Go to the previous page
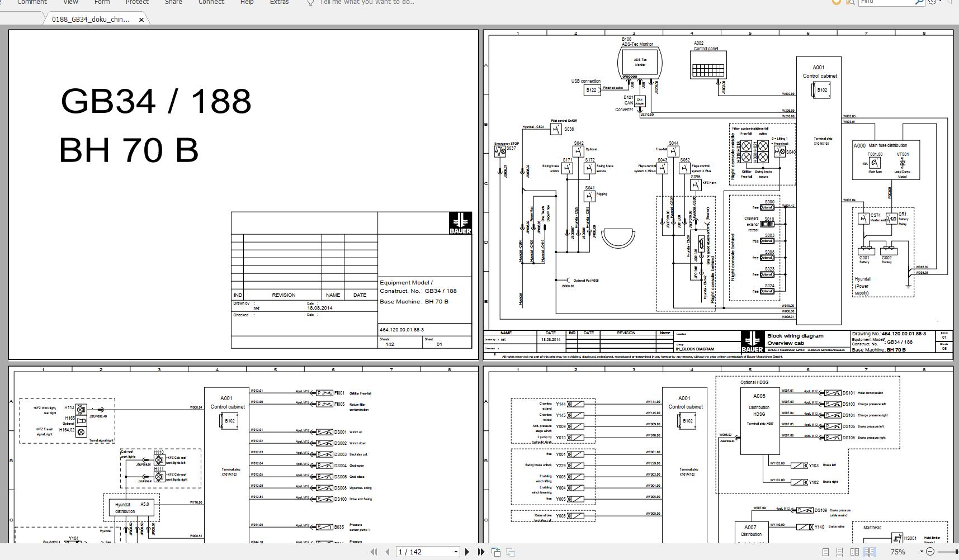The image size is (959, 560). 387,552
